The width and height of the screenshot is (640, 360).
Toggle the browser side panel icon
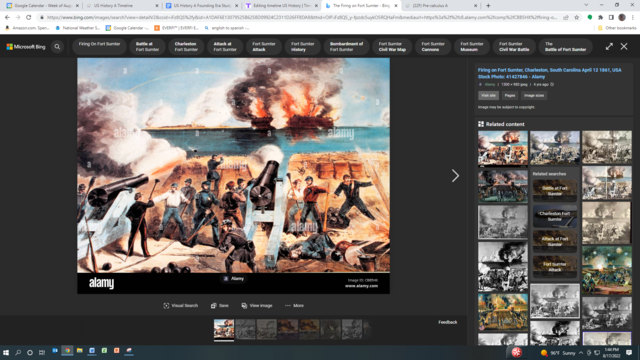click(611, 18)
